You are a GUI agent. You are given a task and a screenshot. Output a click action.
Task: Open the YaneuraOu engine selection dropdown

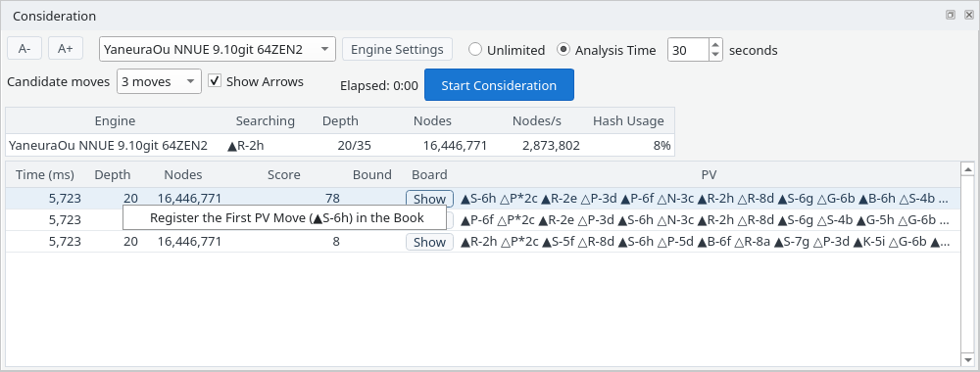click(x=218, y=49)
